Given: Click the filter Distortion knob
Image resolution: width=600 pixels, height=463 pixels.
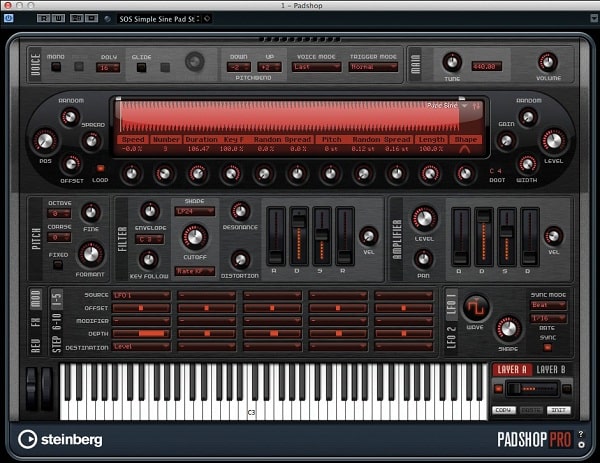Looking at the screenshot, I should coord(240,260).
